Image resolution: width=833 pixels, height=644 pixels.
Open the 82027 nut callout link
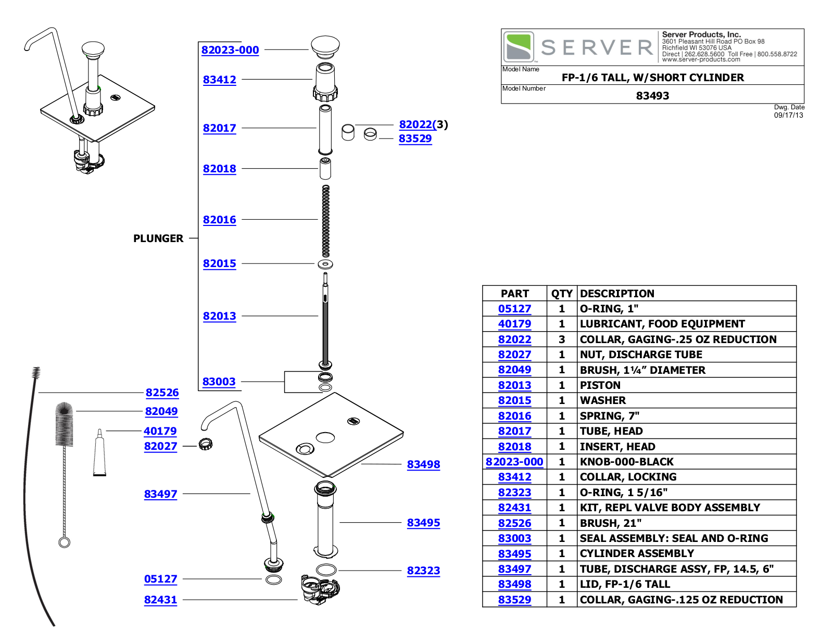[161, 446]
